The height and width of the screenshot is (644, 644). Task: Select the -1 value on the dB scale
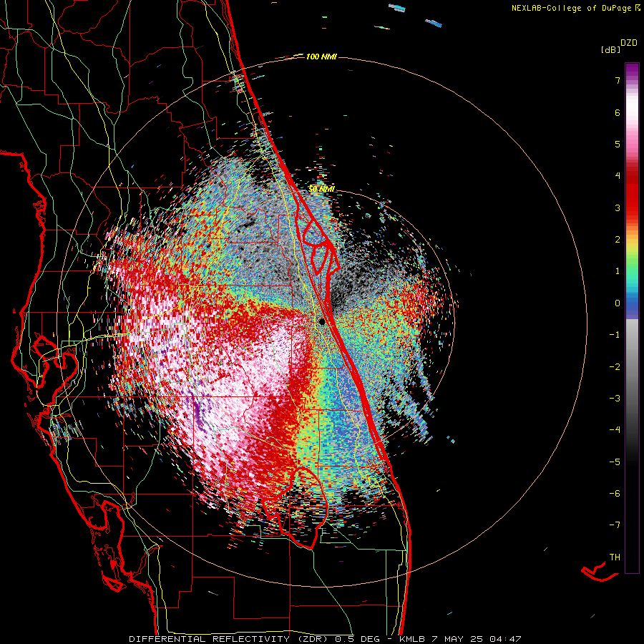click(615, 335)
